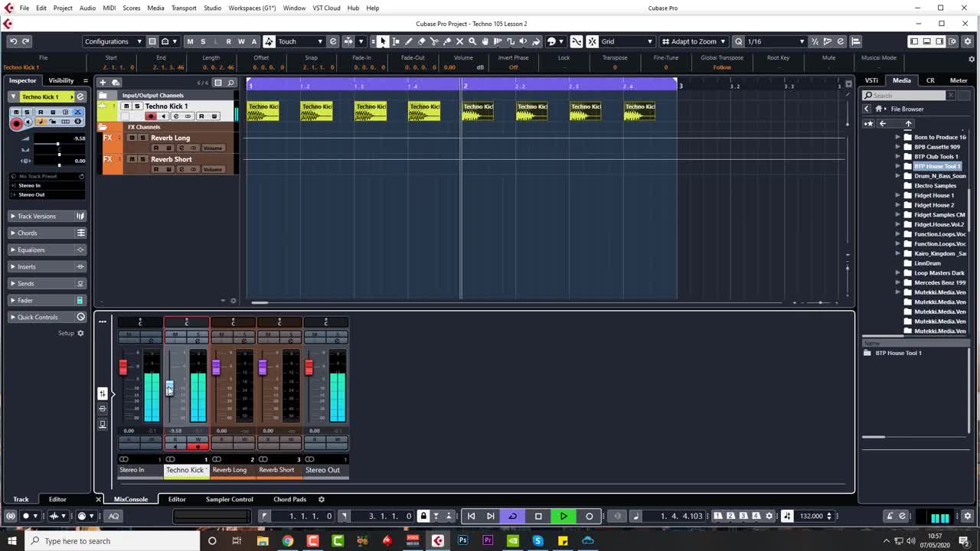Viewport: 980px width, 551px height.
Task: Open the Touch automation mode dropdown
Action: 299,41
